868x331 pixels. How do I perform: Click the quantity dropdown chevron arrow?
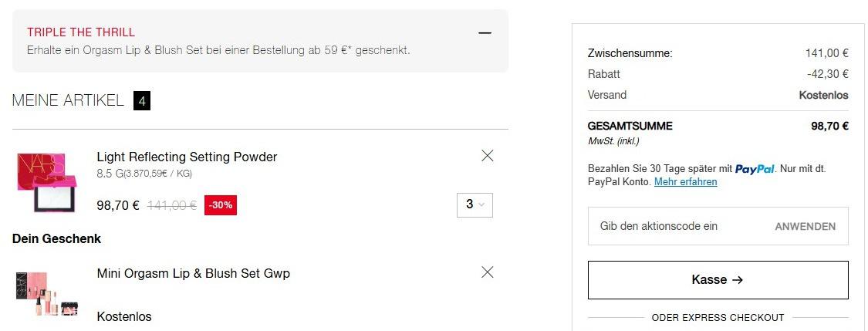481,204
